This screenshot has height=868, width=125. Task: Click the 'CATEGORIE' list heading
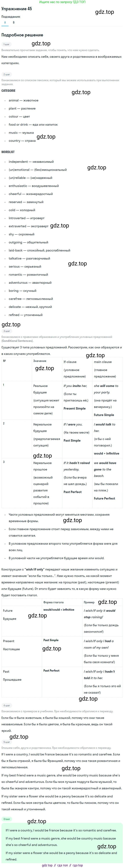tap(8, 91)
